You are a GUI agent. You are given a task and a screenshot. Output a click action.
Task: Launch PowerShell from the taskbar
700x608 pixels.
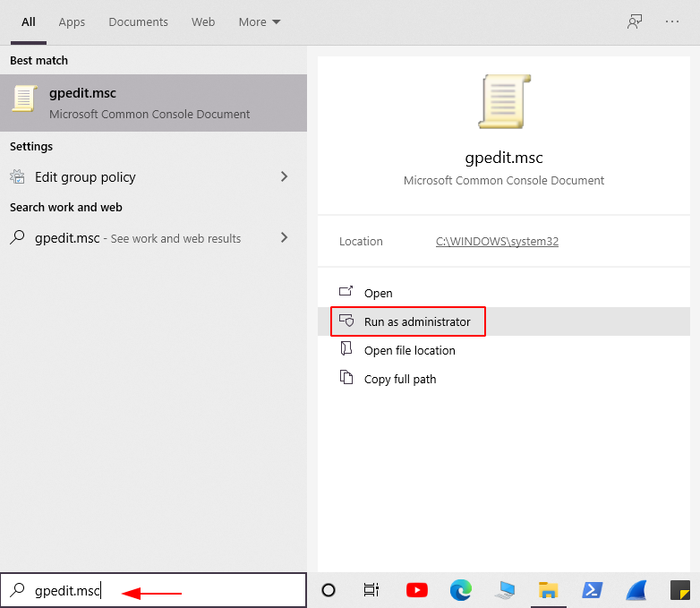(592, 590)
